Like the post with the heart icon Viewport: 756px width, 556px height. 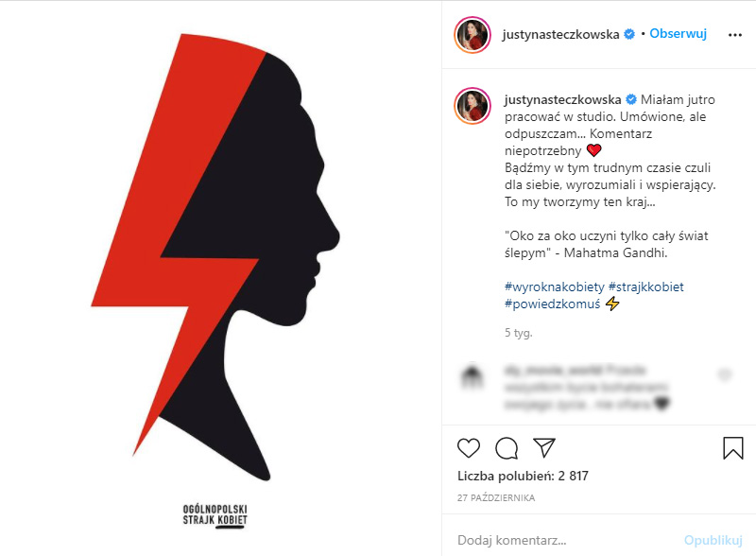pos(468,448)
